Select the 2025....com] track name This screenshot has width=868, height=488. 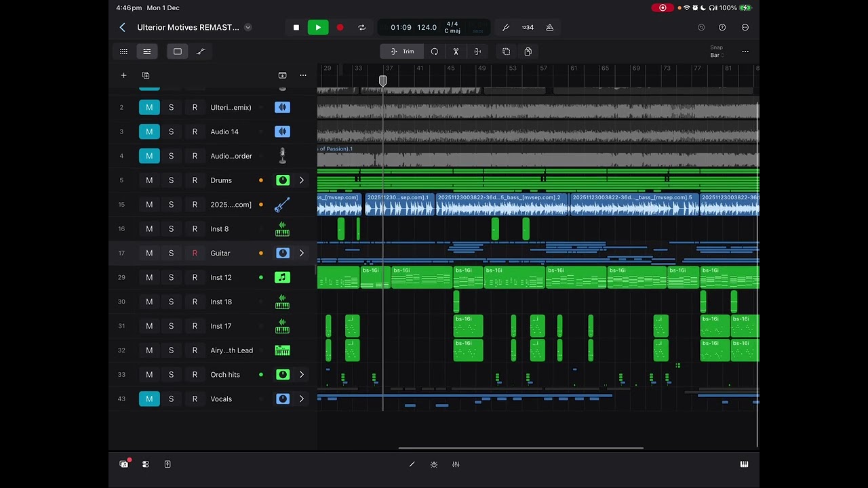(x=231, y=205)
